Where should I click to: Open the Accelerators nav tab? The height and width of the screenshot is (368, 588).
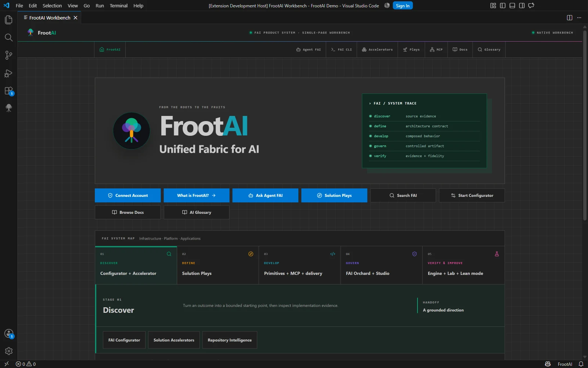point(377,49)
